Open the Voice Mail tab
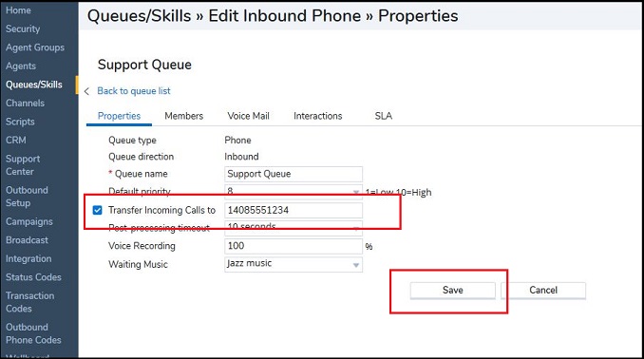 [x=249, y=116]
